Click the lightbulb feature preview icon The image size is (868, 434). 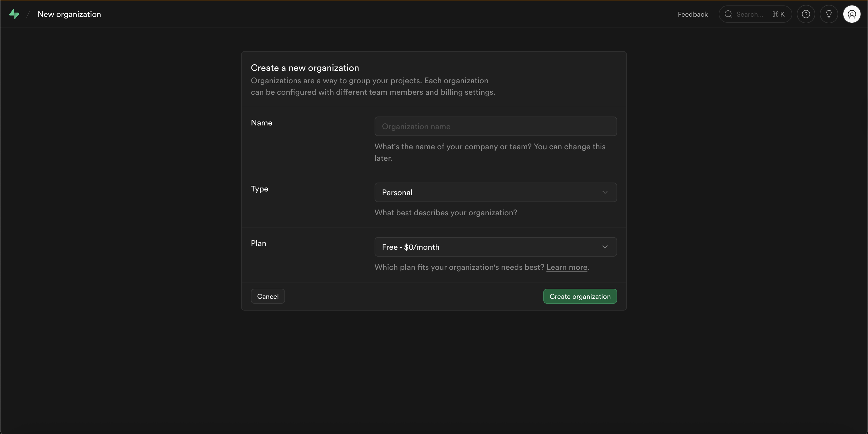coord(829,14)
